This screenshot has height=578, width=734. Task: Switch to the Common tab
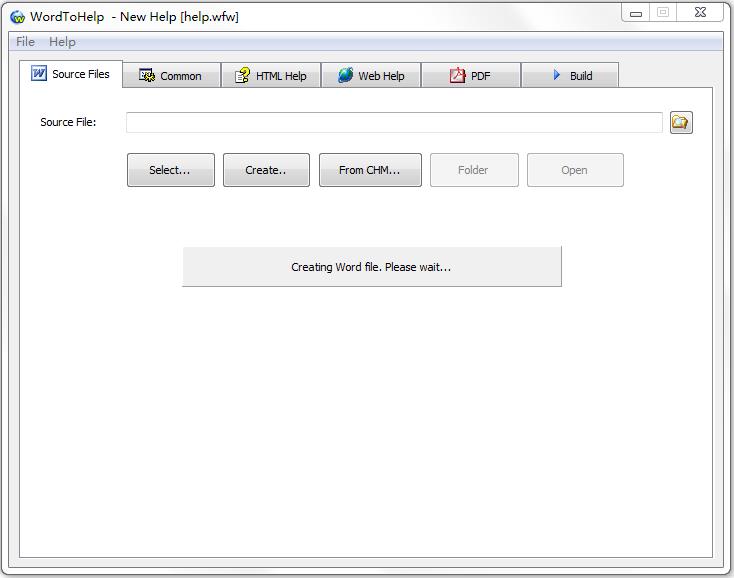[171, 75]
